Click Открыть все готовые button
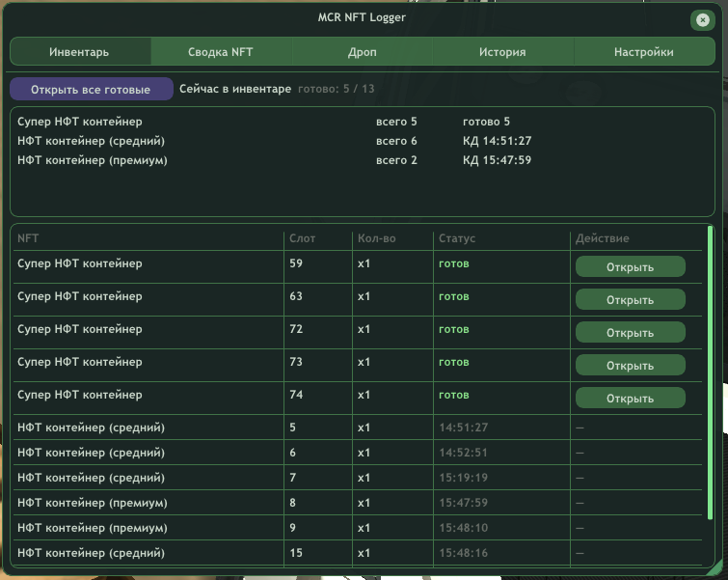This screenshot has height=580, width=728. [91, 89]
